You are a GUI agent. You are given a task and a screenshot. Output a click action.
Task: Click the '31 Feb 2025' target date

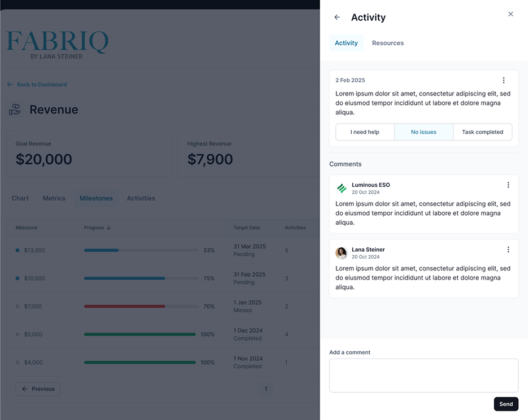tap(250, 274)
